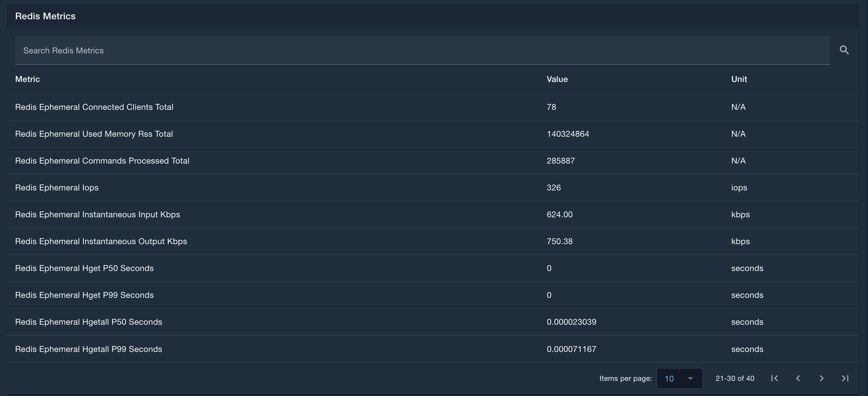The height and width of the screenshot is (396, 868).
Task: Select Redis Ephemeral Used Memory Rss Total
Action: coord(433,134)
